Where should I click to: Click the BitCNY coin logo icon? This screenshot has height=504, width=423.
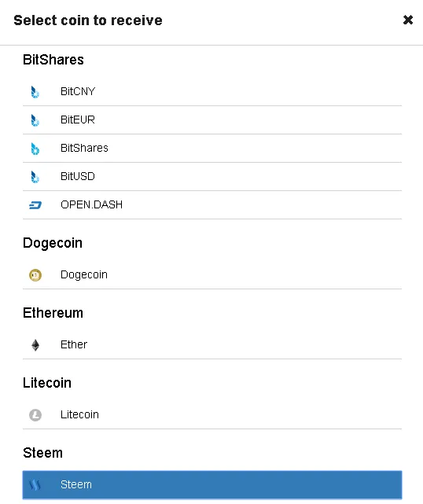[35, 92]
